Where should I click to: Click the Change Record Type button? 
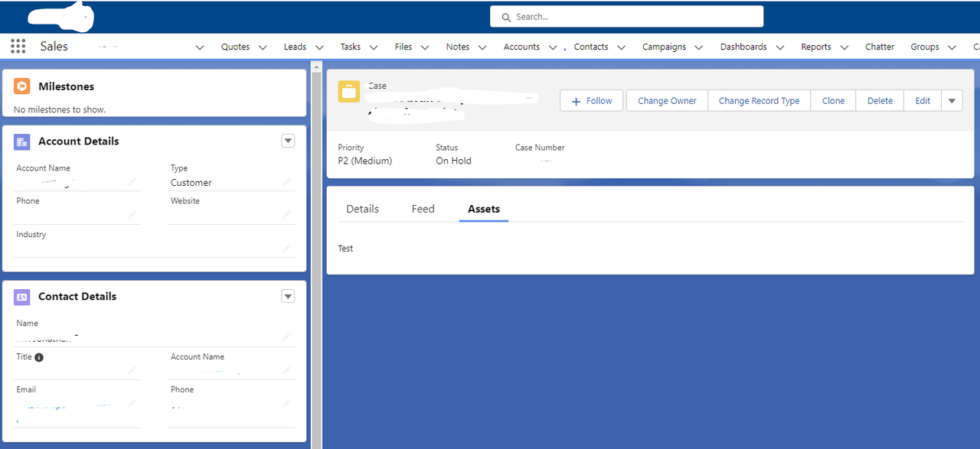(759, 100)
